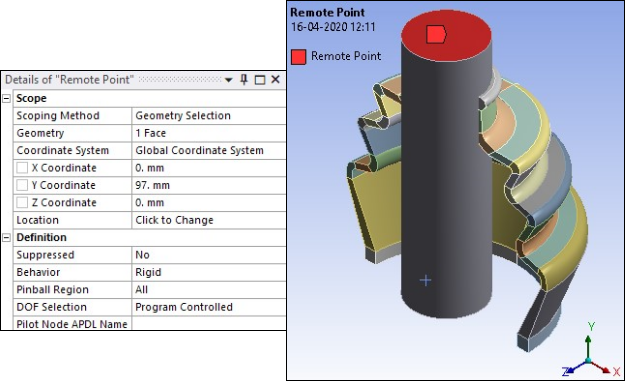The width and height of the screenshot is (625, 381).
Task: Change the Behavior value Rigid
Action: click(x=209, y=272)
